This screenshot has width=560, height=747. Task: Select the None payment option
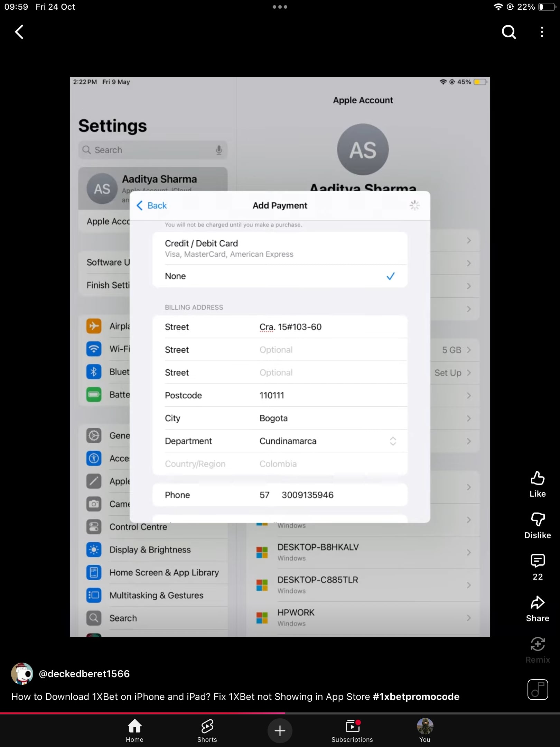tap(279, 276)
